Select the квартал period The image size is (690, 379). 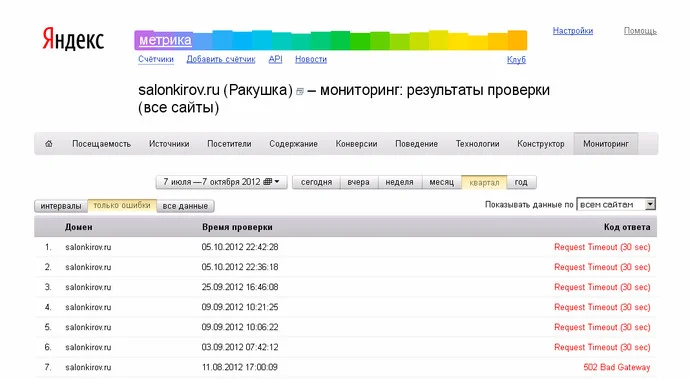point(484,182)
